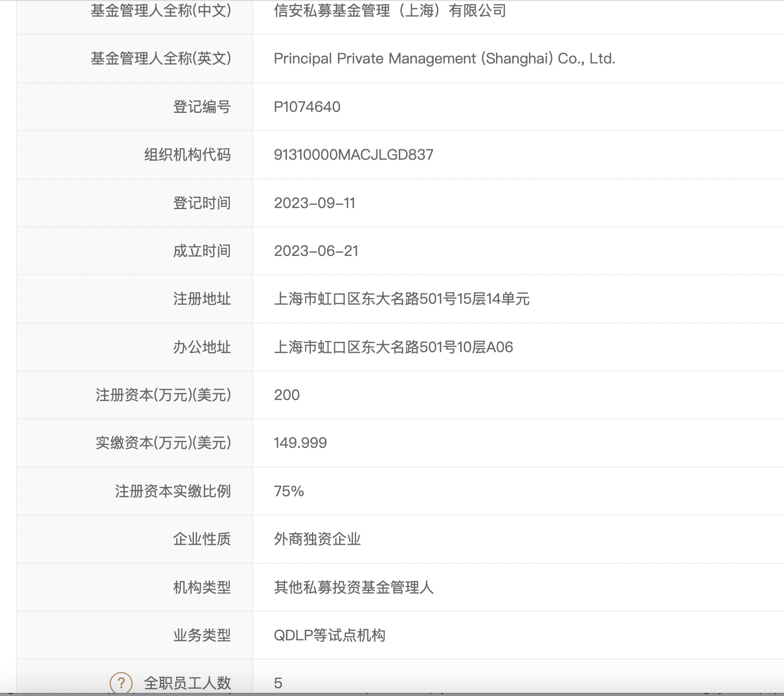This screenshot has width=784, height=696.
Task: Click the label 注册地址
Action: [x=202, y=299]
